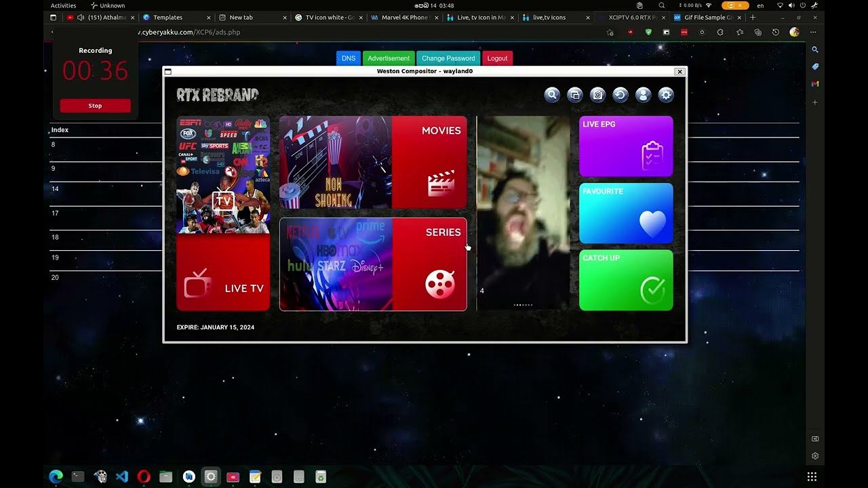Open the browser extensions puzzle icon

720,32
